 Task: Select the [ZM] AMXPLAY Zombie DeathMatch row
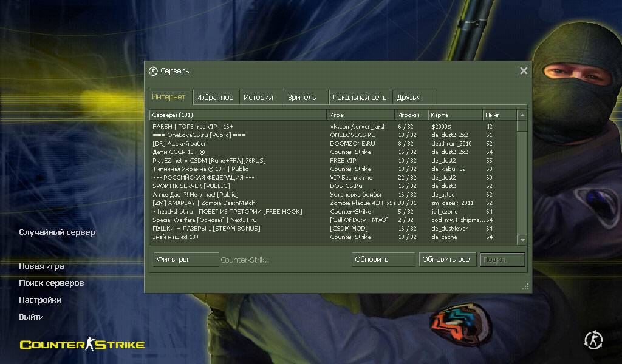333,203
